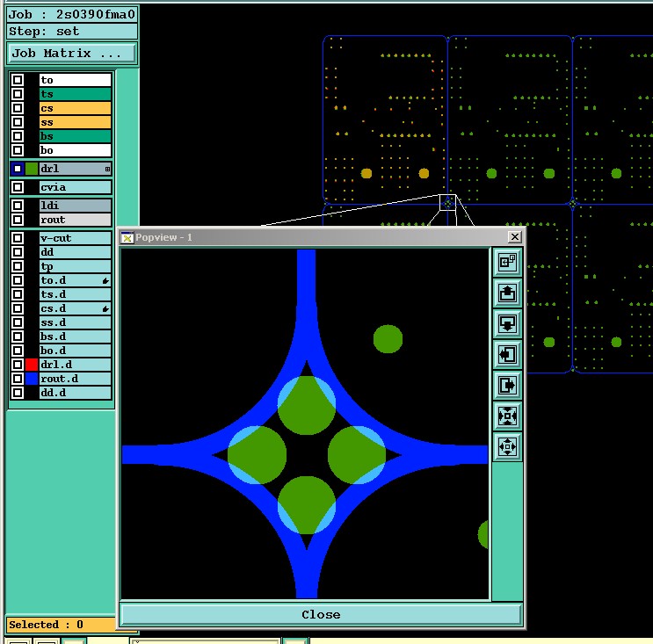Select the 'cvia' layer name

click(x=76, y=187)
